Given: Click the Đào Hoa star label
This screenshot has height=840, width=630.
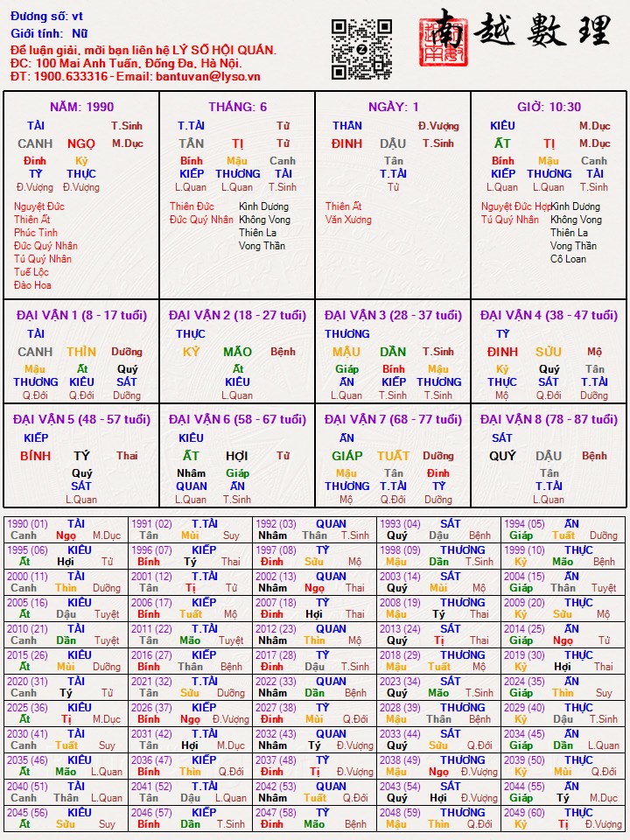Looking at the screenshot, I should click(32, 285).
